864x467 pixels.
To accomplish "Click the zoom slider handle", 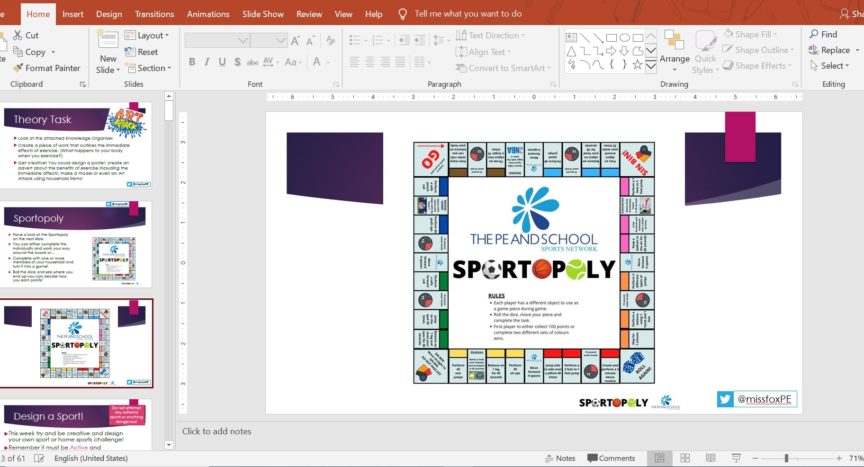I will 786,458.
